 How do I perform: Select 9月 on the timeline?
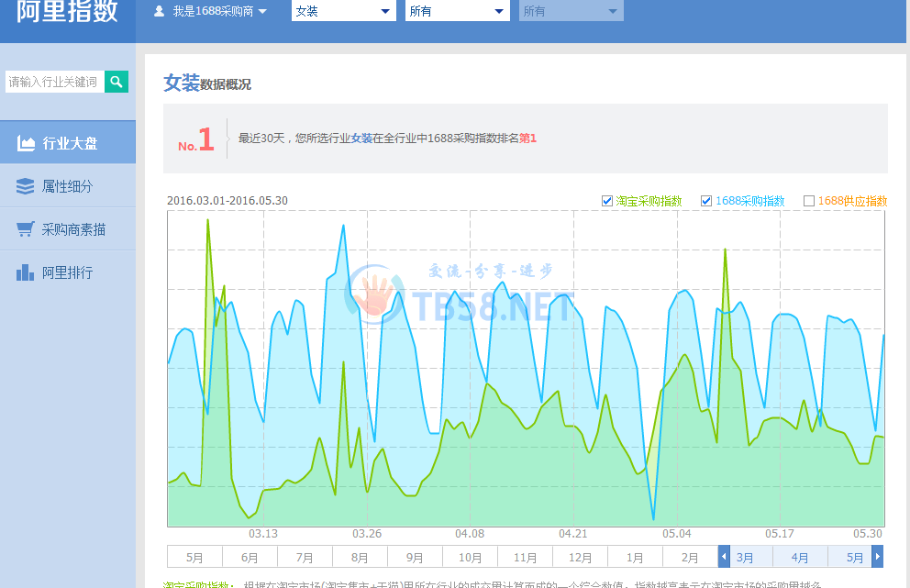415,557
